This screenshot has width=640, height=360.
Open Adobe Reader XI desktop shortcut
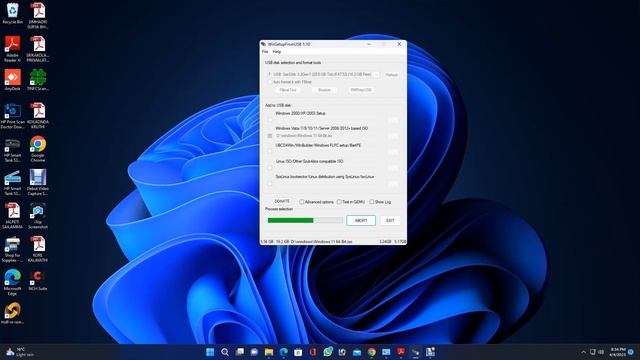coord(13,48)
